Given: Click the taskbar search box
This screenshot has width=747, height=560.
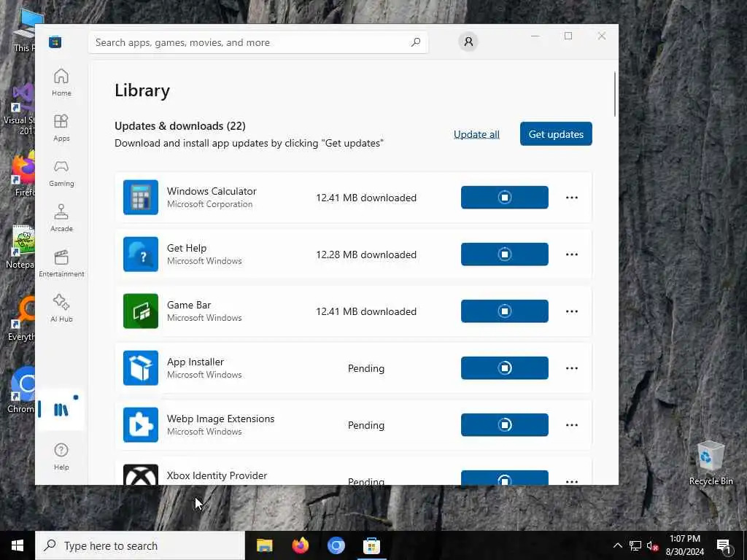Looking at the screenshot, I should point(140,545).
